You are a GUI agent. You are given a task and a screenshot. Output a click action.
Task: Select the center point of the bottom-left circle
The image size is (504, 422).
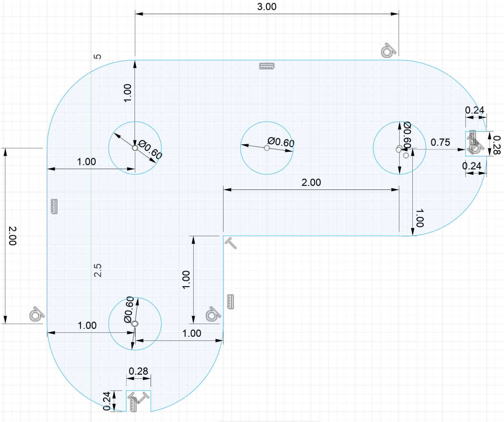135,324
